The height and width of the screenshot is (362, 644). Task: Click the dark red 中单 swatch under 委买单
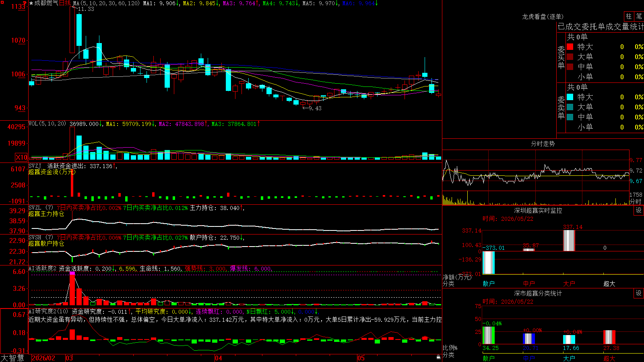point(570,67)
